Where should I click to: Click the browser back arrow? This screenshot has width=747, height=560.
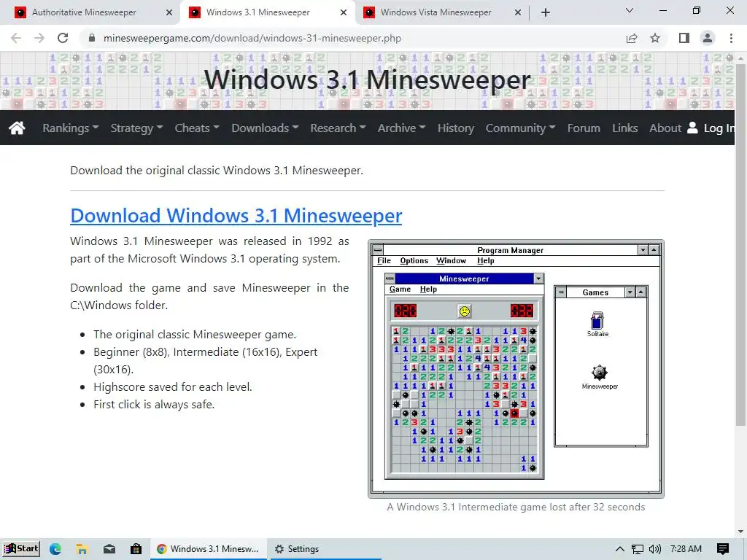point(16,38)
